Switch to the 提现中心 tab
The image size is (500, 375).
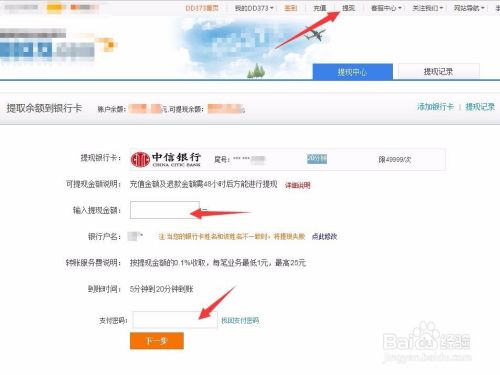click(353, 72)
